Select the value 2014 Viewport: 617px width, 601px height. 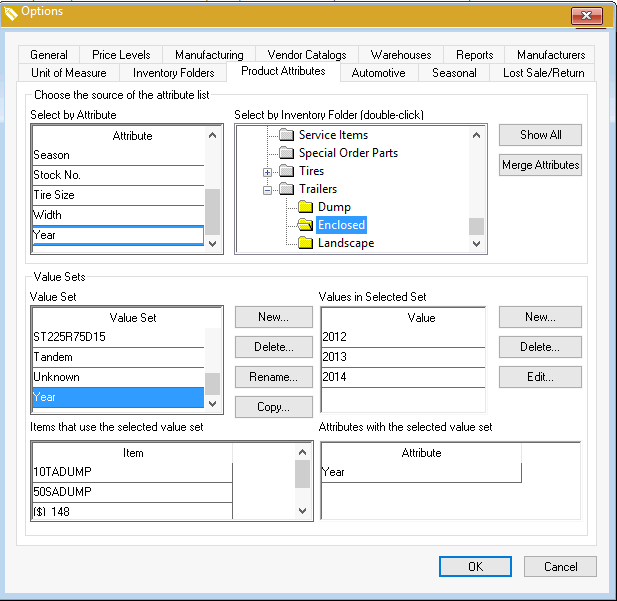403,377
